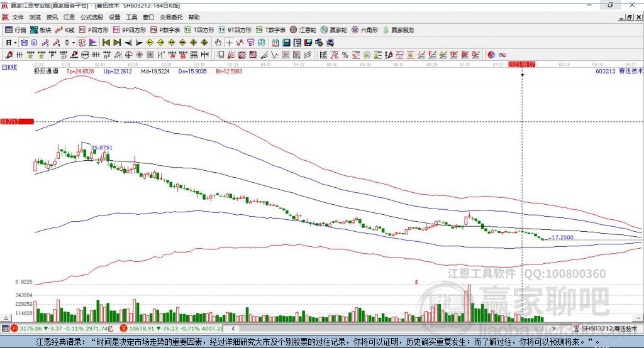
Task: Open the 公式选股 menu
Action: tap(91, 18)
